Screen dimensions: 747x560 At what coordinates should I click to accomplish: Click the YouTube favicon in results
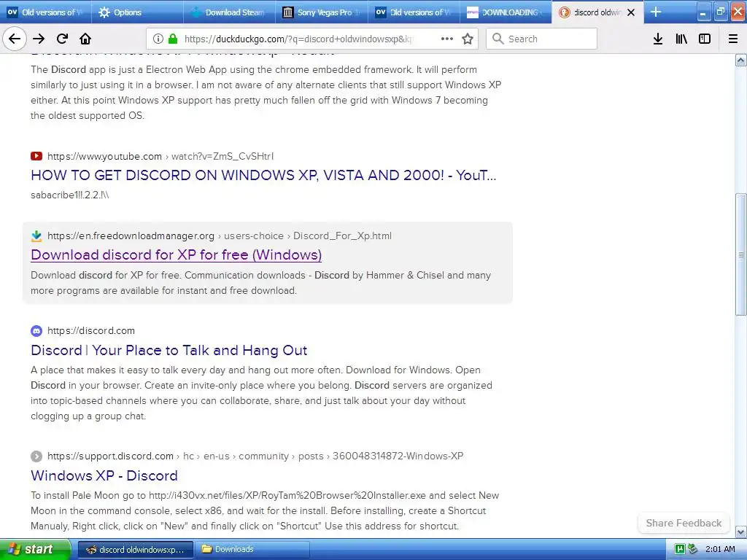click(x=36, y=156)
